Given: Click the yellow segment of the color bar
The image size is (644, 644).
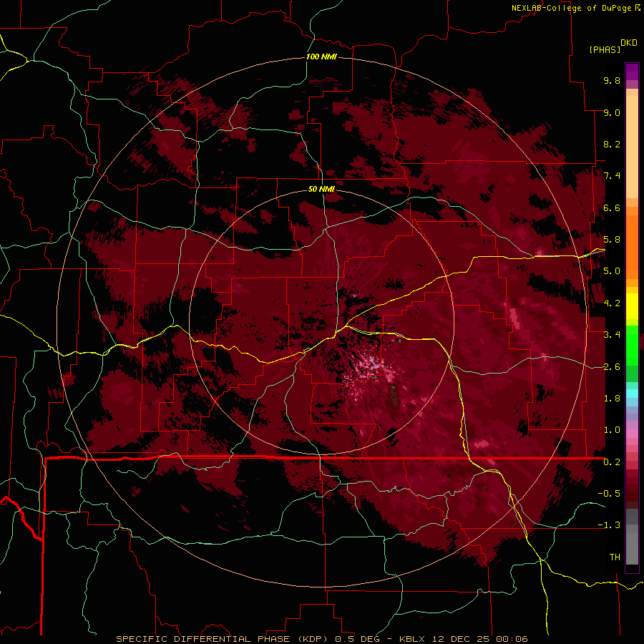Looking at the screenshot, I should (x=632, y=306).
